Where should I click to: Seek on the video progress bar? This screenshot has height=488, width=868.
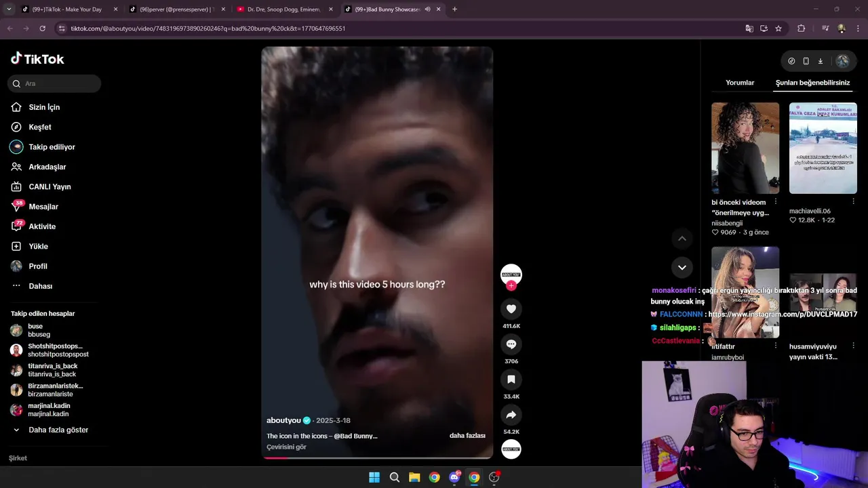[377, 457]
